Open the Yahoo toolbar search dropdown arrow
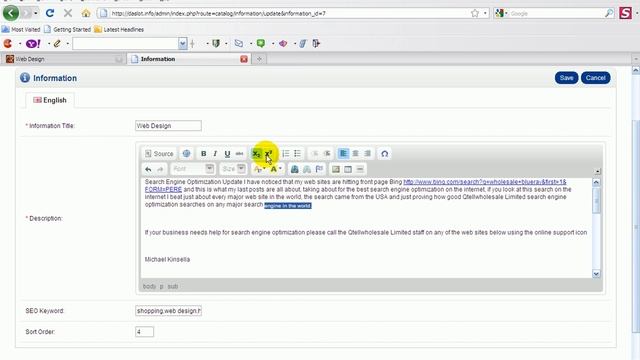 coord(182,43)
